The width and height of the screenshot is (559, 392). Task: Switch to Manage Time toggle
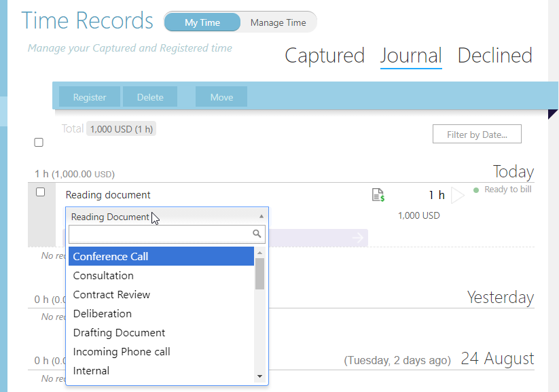tap(278, 22)
